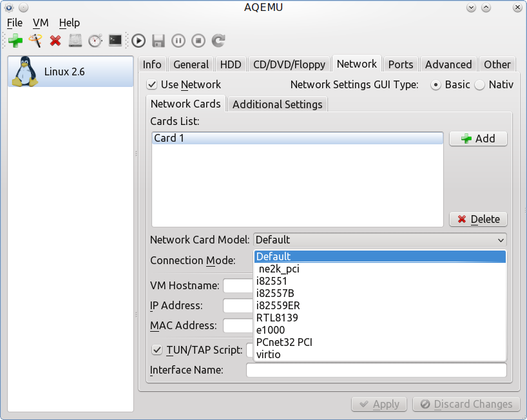527x420 pixels.
Task: Open the Help menu
Action: pos(70,23)
